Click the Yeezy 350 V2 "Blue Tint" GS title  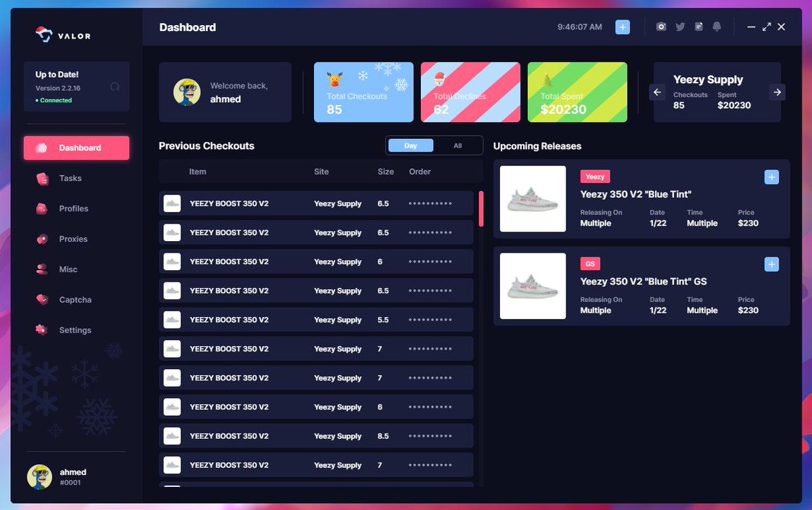click(644, 281)
